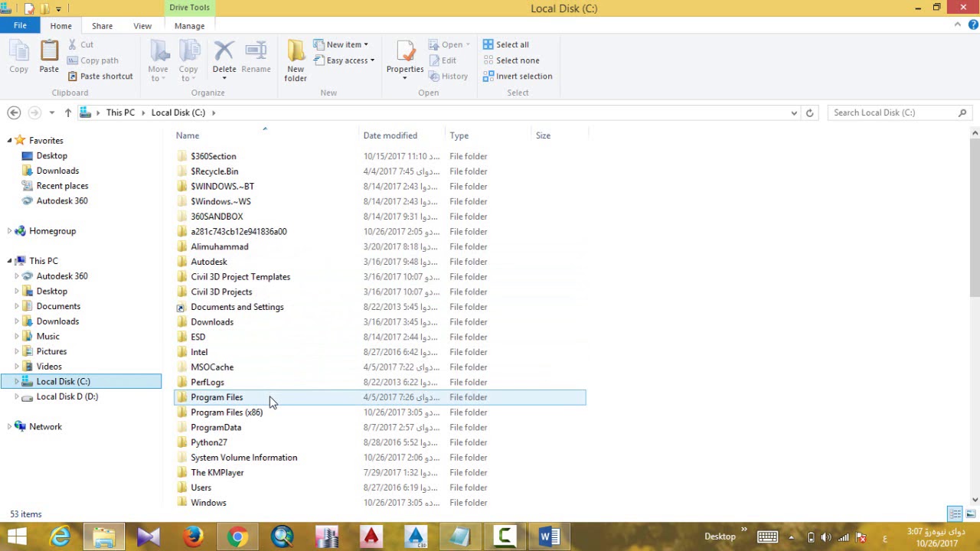The width and height of the screenshot is (980, 551).
Task: Expand Local Disk D (D:) node
Action: (17, 396)
